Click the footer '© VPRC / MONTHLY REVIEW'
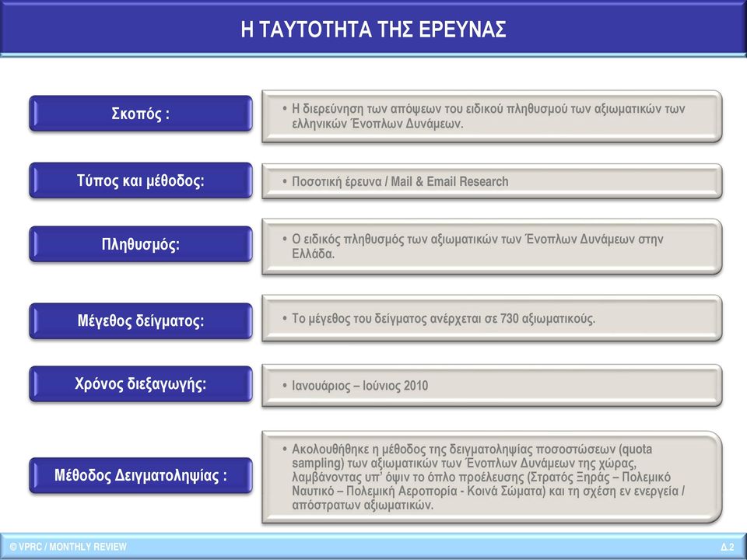 pos(68,547)
